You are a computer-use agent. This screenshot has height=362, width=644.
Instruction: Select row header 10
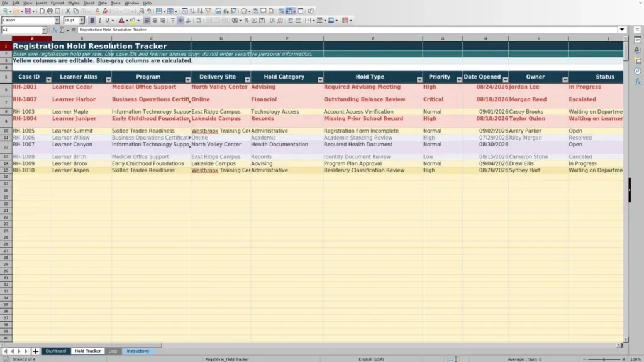pos(6,131)
